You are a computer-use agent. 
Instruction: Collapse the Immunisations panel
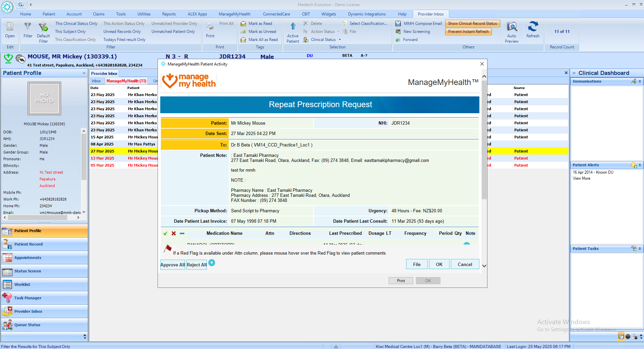(x=640, y=81)
